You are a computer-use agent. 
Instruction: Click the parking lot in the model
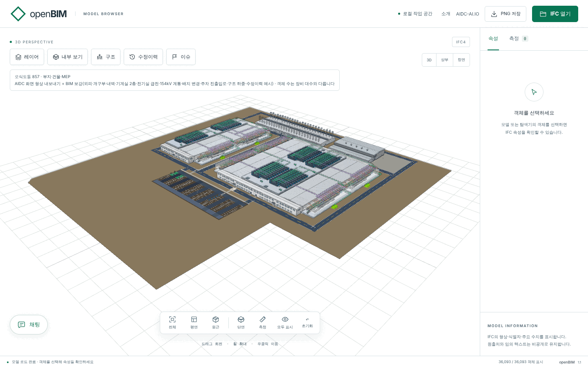coord(200,194)
